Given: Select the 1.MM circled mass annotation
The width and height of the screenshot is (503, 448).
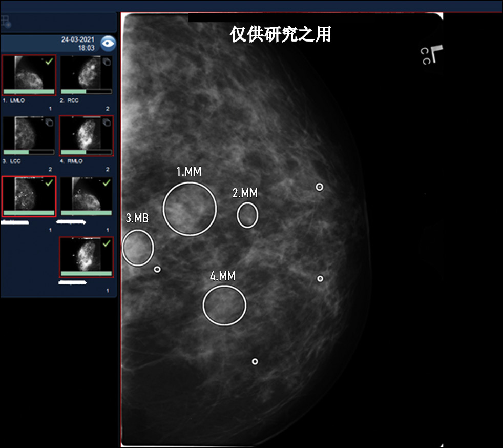Looking at the screenshot, I should pos(190,209).
